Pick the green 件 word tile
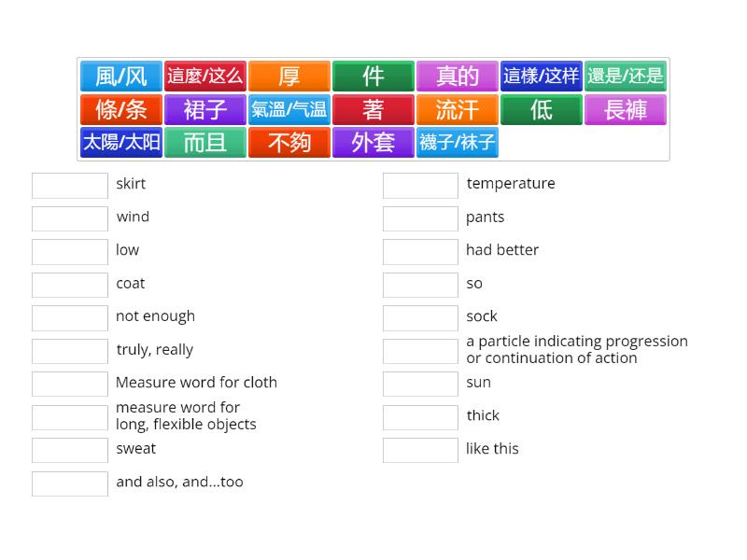 point(373,77)
